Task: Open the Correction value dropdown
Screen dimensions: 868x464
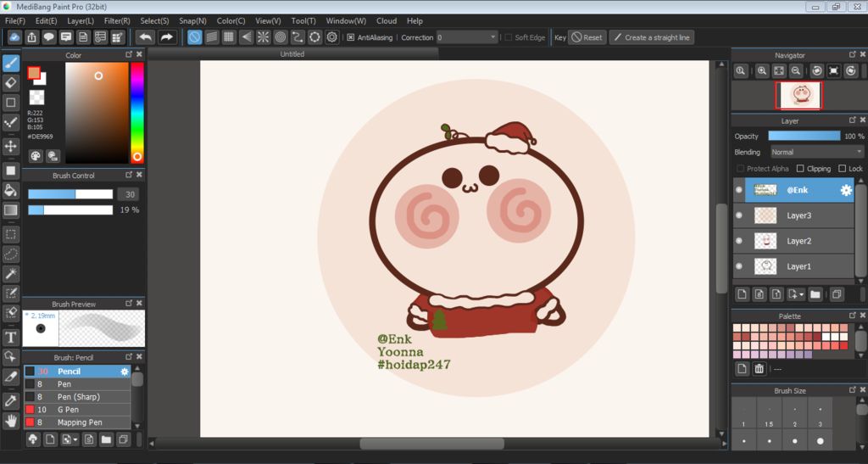Action: (x=467, y=37)
